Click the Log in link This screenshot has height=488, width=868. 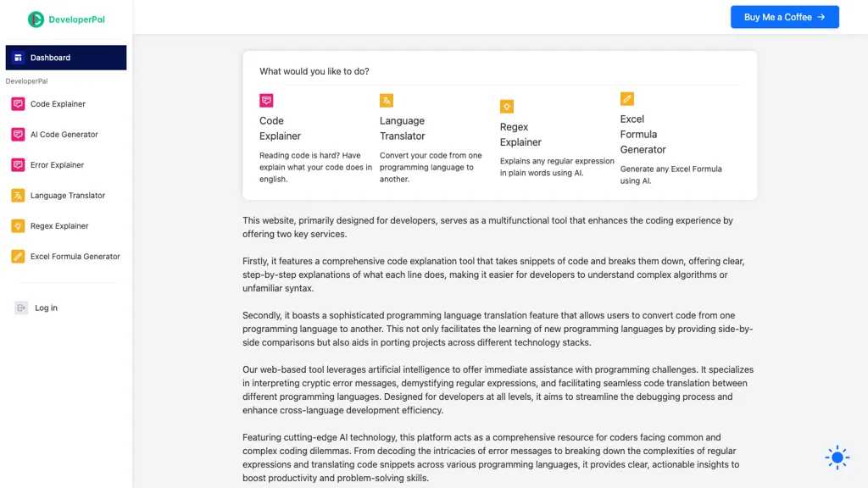tap(46, 308)
